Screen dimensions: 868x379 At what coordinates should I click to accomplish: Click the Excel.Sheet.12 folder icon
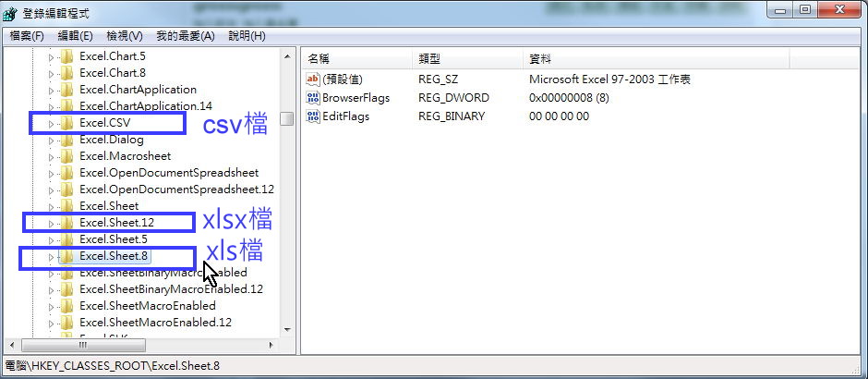coord(66,223)
